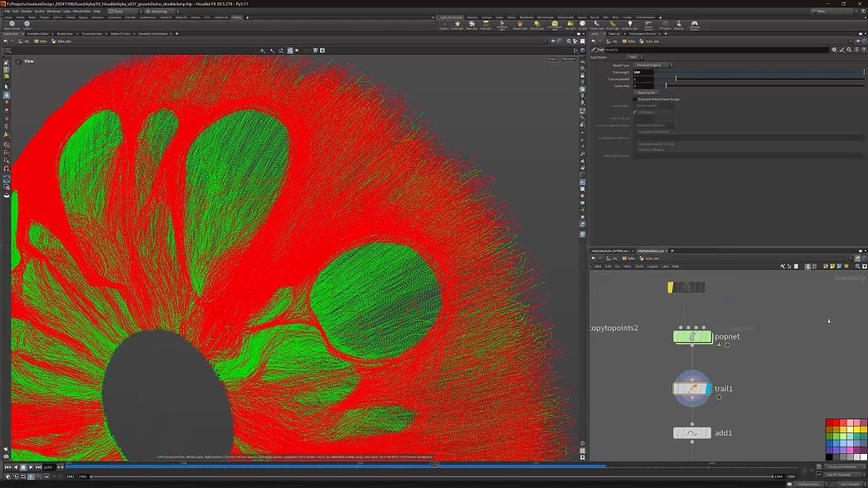Screen dimensions: 868x488
Task: Add a new pane tab beside Geometry Spreadsheet
Action: click(x=177, y=34)
